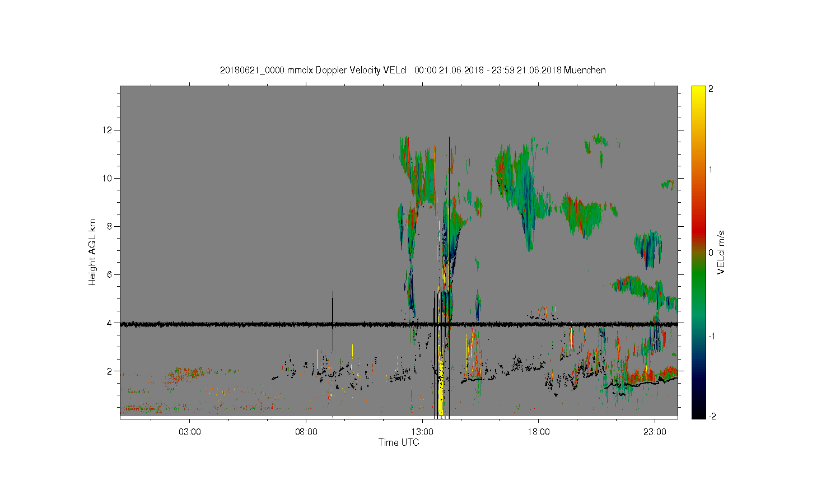
Task: Click the colorbar value 0 label
Action: (711, 253)
